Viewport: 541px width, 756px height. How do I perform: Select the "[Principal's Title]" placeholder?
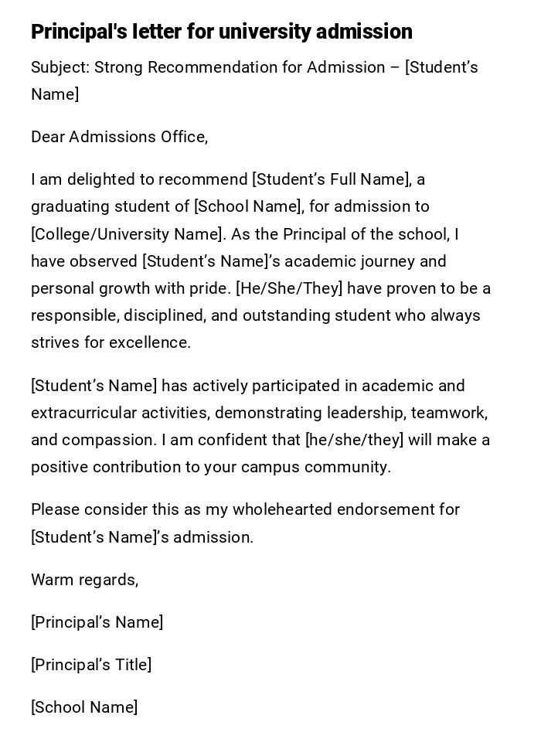91,665
